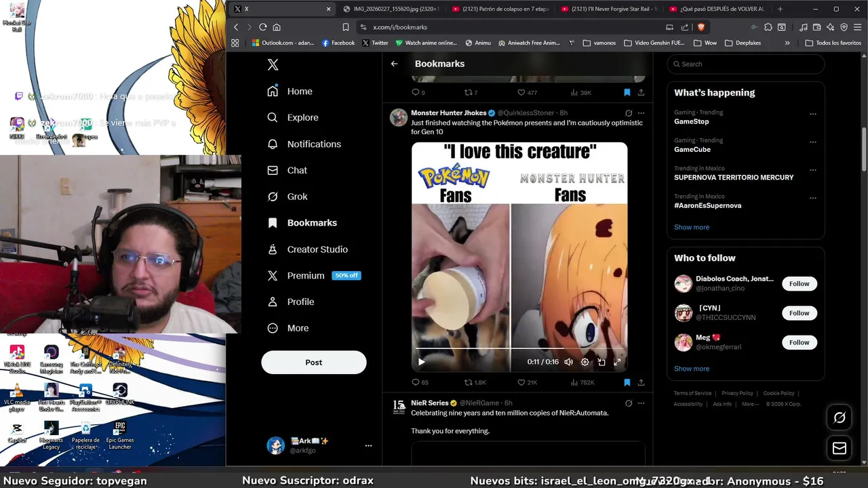Screen dimensions: 868x488
Task: Open more options for SUPERNOVA TERRITORIO MERCURY trend
Action: [x=812, y=170]
